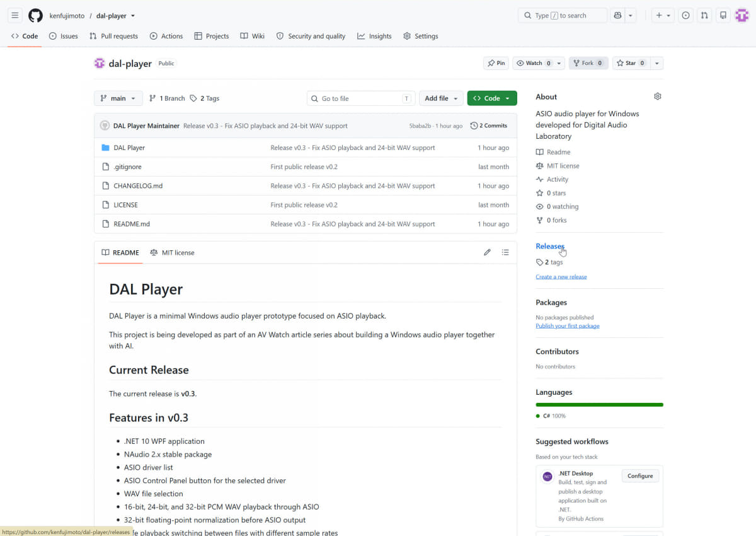Open the README outline list icon
Viewport: 756px width, 536px height.
tap(505, 252)
